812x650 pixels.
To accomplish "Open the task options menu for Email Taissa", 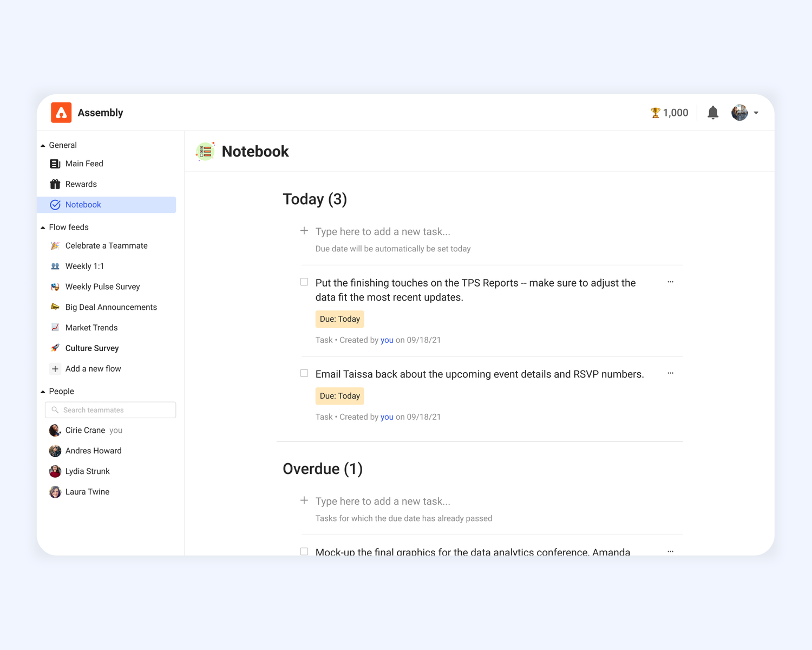I will pos(670,373).
